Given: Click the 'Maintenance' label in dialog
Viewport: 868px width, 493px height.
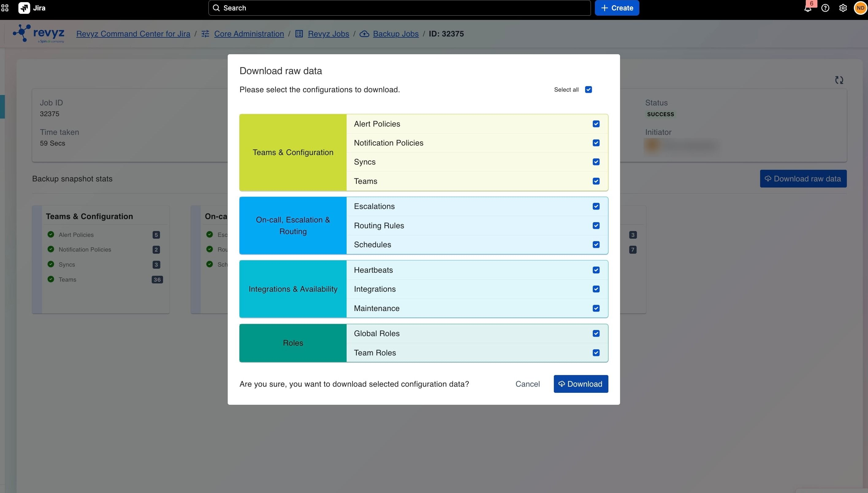Looking at the screenshot, I should tap(377, 308).
